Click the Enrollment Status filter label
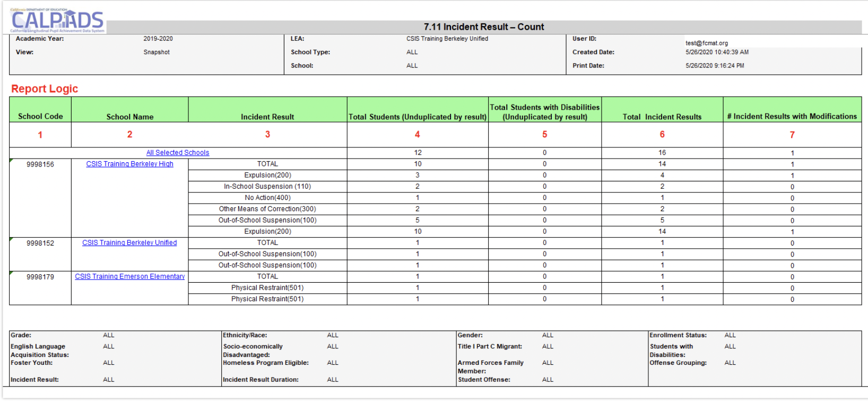Screen dimensions: 868x402 click(x=679, y=335)
